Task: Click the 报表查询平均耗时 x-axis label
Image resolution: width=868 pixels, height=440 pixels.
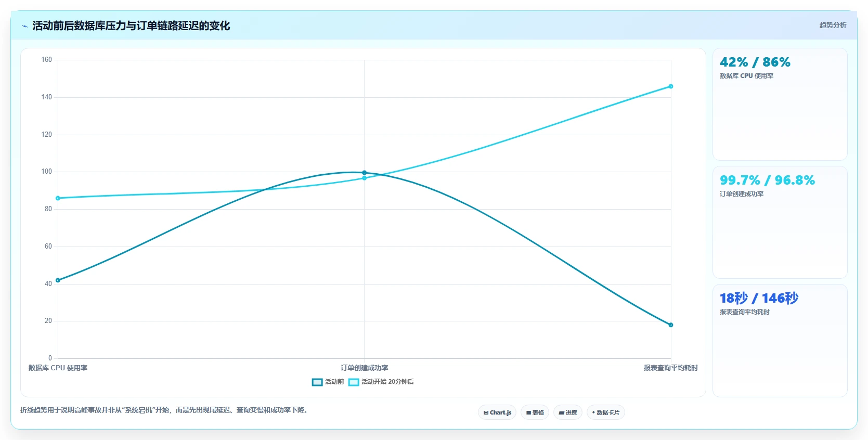Action: pos(670,368)
